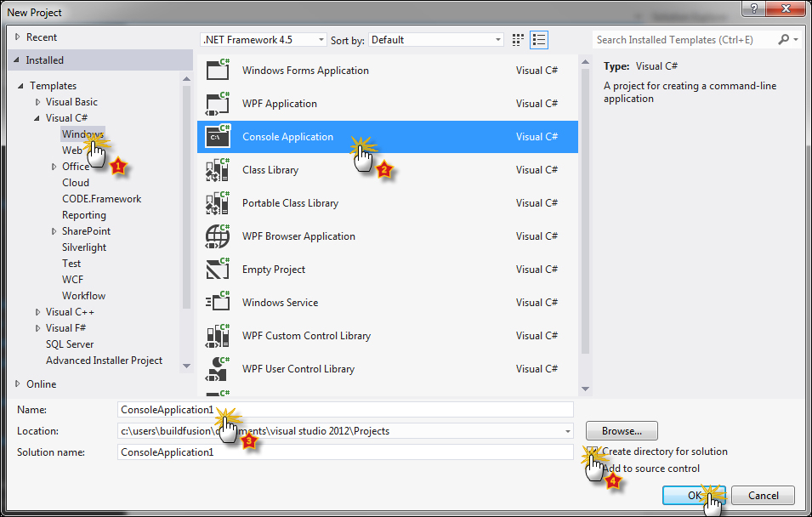Click the WPF Browser Application globe icon
812x517 pixels.
[x=219, y=236]
